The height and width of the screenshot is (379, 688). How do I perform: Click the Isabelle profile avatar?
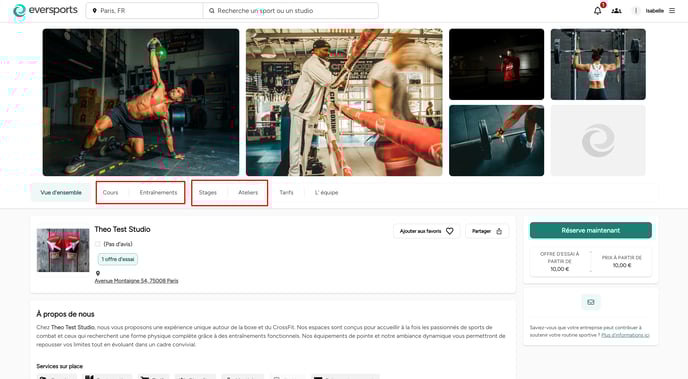pyautogui.click(x=636, y=11)
